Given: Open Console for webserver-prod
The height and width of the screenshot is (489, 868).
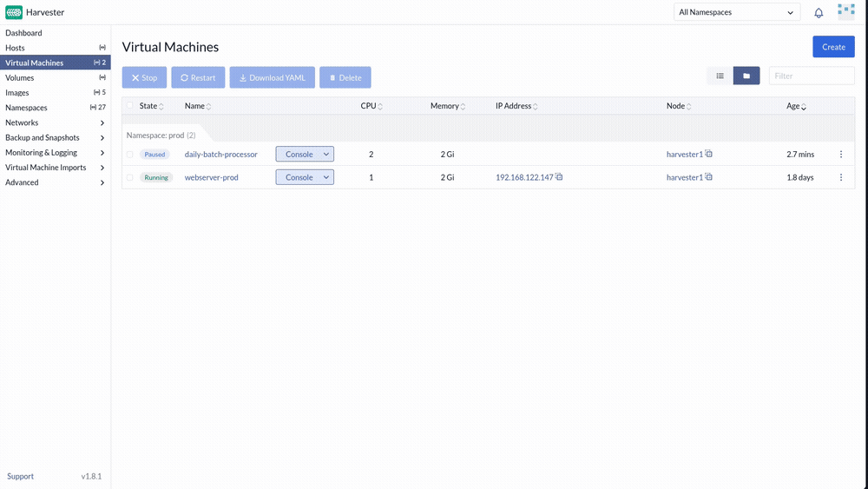Looking at the screenshot, I should click(x=299, y=177).
